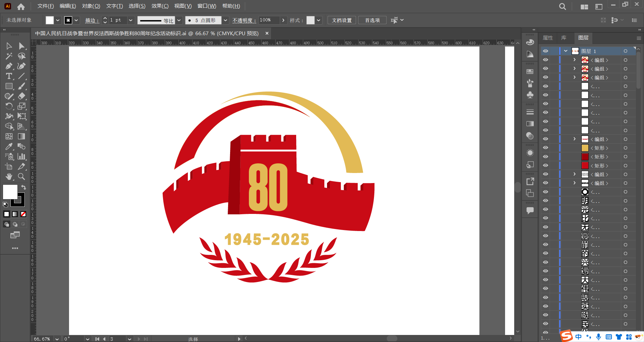Screen dimensions: 644x342
Task: Select the Direct Selection tool
Action: pos(21,46)
